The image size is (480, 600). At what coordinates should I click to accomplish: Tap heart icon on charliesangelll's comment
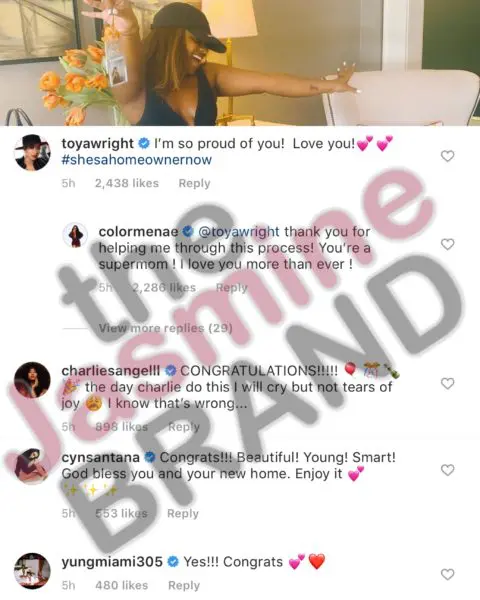click(x=447, y=383)
